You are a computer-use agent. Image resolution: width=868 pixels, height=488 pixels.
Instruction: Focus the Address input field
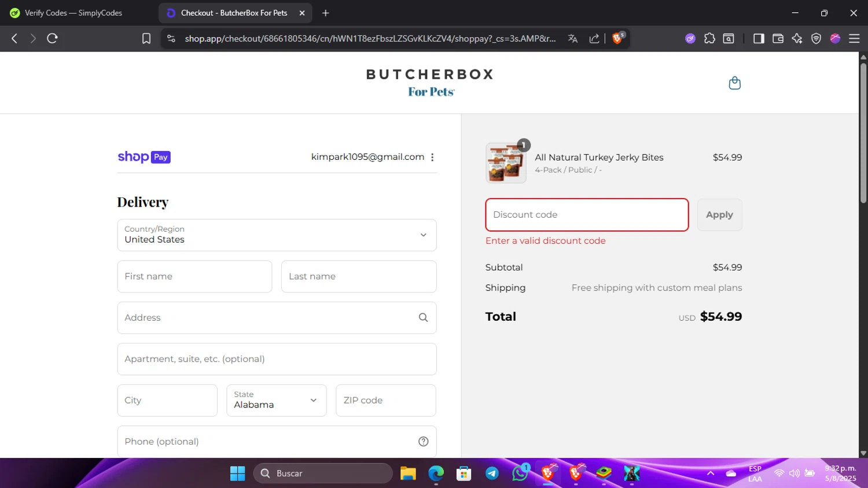click(x=277, y=317)
